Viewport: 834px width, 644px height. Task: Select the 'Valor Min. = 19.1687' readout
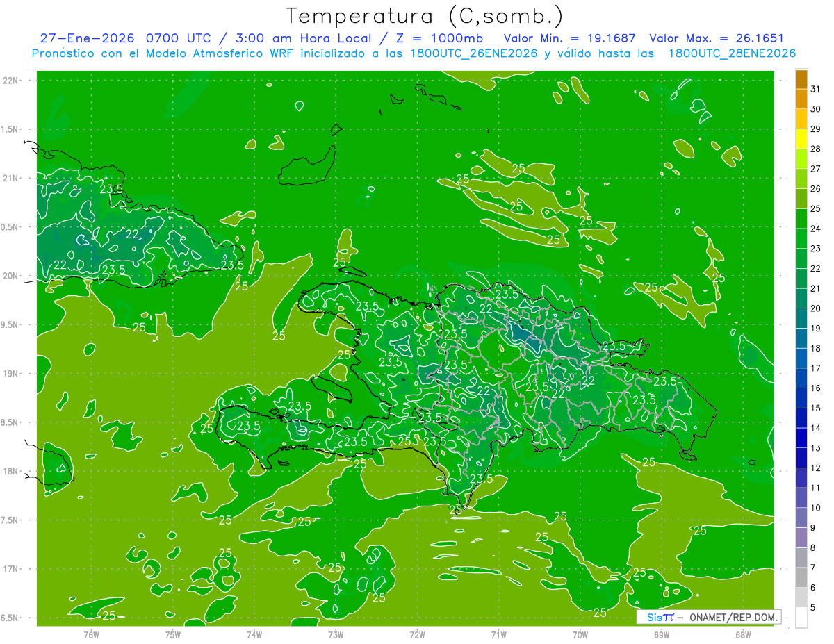pyautogui.click(x=569, y=39)
